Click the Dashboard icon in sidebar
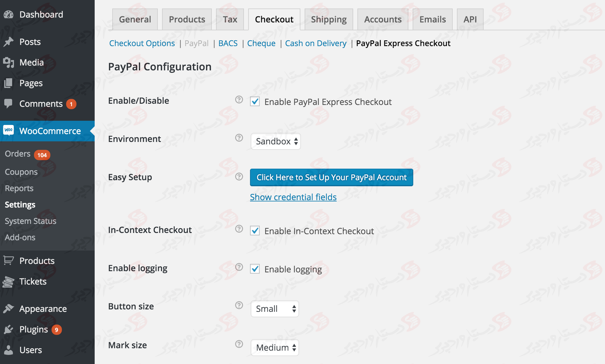The height and width of the screenshot is (364, 605). pyautogui.click(x=8, y=14)
